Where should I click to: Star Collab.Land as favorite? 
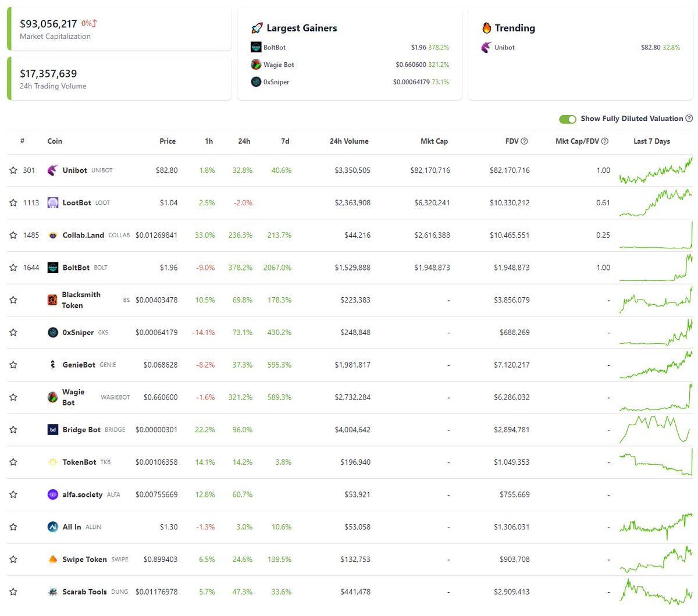click(x=13, y=236)
